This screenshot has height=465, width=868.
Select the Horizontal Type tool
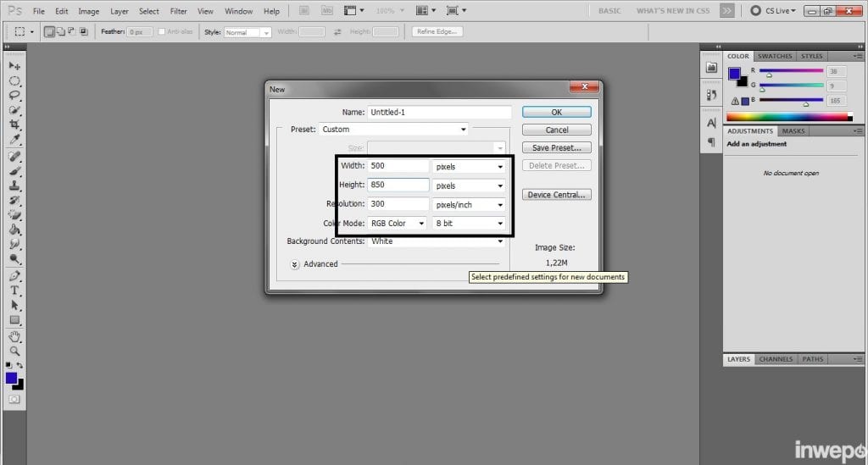pyautogui.click(x=14, y=291)
